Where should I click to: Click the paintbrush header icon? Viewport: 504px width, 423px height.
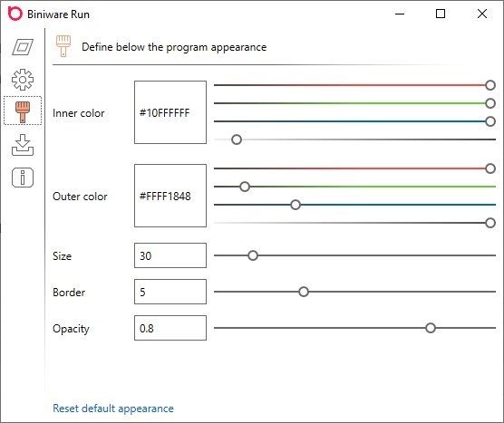pos(63,46)
